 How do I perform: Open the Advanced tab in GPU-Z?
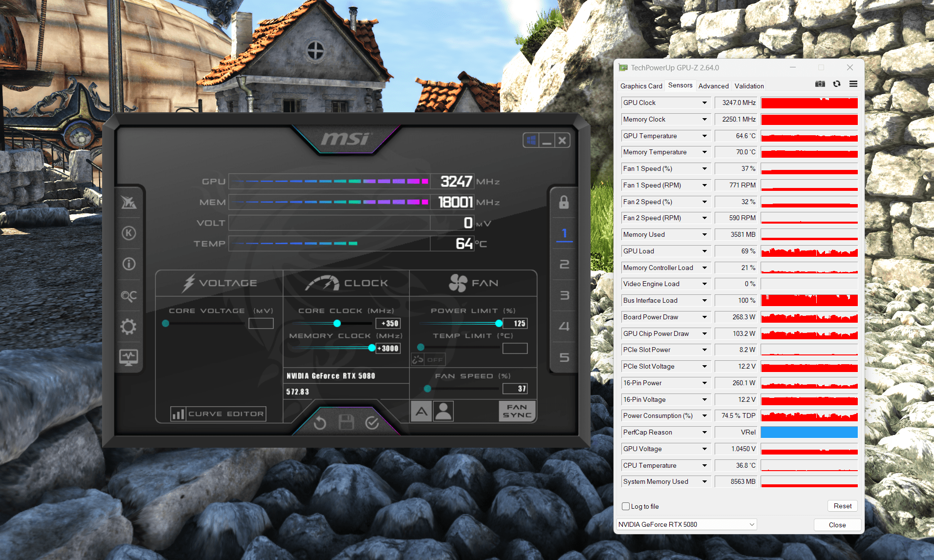click(714, 86)
